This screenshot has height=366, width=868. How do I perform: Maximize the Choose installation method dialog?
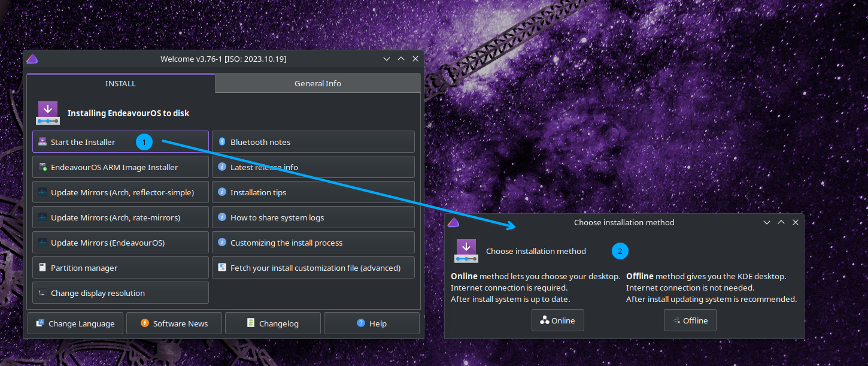pos(781,222)
